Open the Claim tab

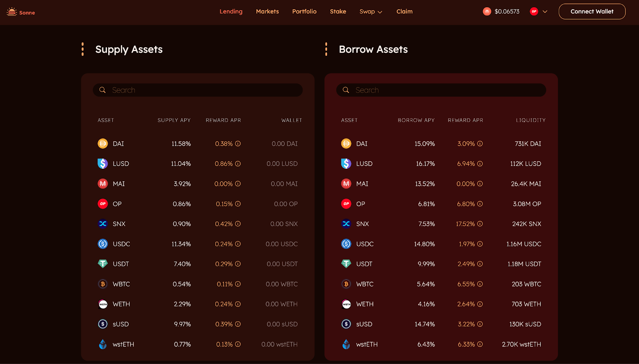tap(405, 12)
